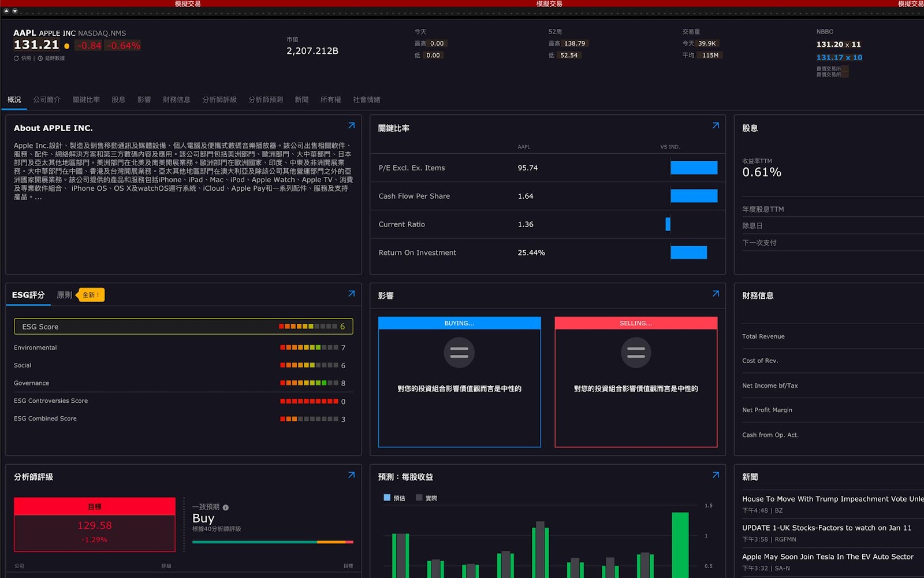Click the Social score row label

point(23,365)
